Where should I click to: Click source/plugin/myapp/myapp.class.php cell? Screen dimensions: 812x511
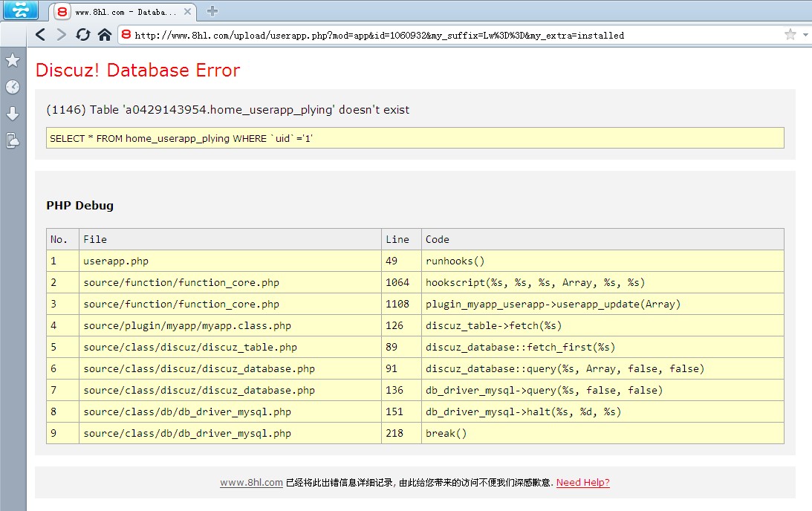tap(230, 325)
